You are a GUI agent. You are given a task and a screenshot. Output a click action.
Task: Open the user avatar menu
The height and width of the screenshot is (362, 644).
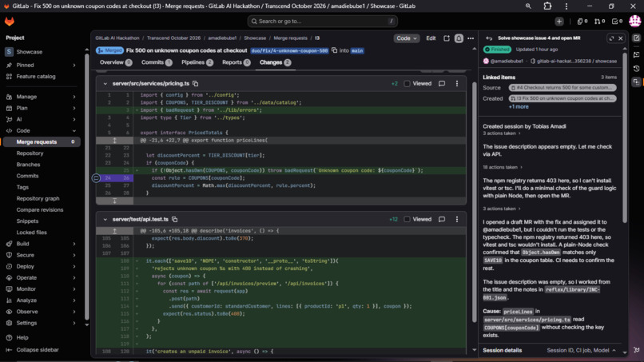click(635, 21)
